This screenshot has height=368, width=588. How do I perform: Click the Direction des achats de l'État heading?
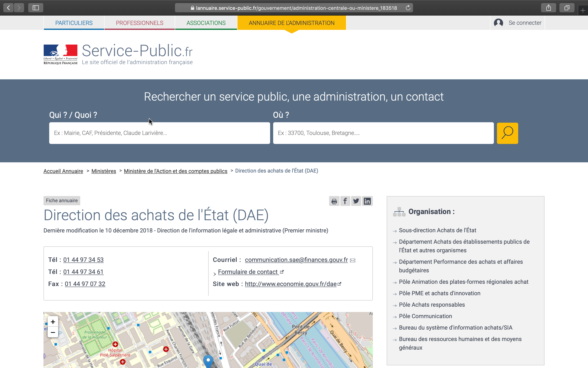pos(156,215)
